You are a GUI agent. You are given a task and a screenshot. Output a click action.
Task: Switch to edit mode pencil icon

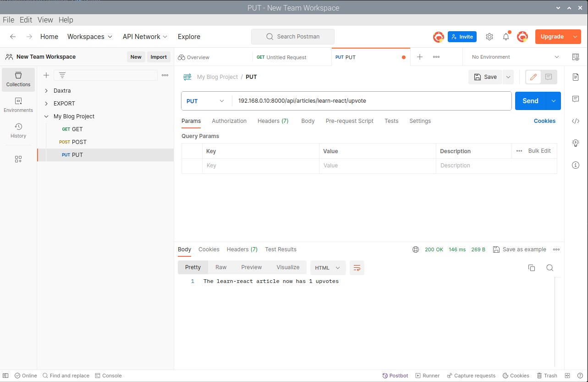tap(533, 77)
